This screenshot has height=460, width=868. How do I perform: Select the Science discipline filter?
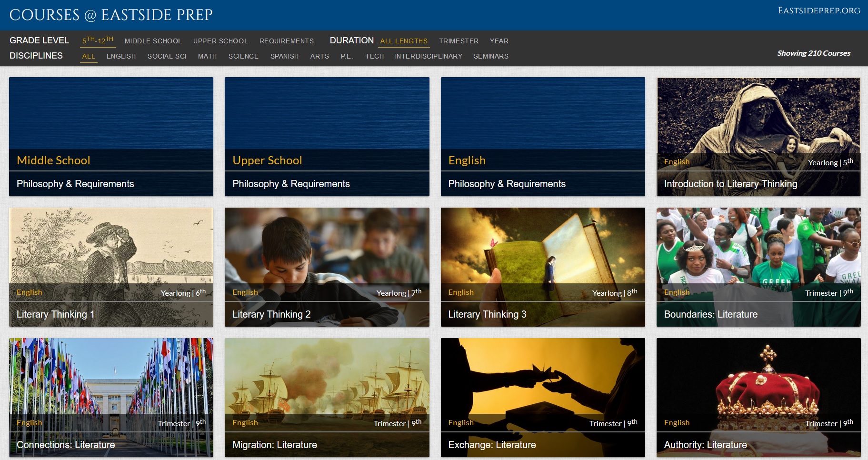click(243, 56)
